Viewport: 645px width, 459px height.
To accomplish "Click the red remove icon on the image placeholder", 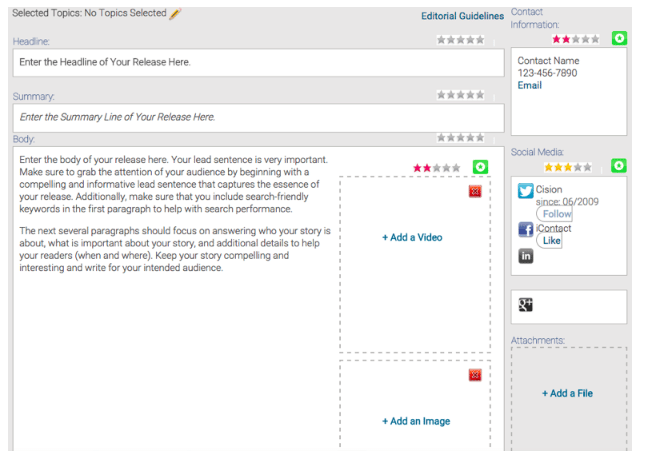I will pos(475,375).
